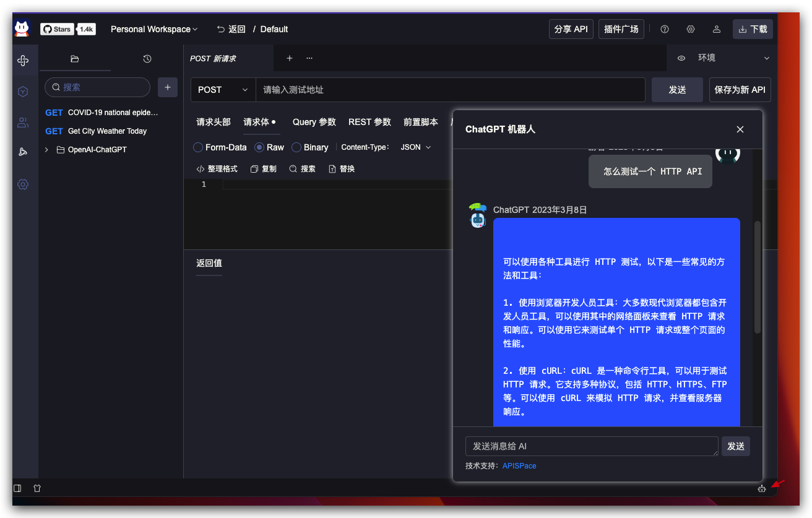Viewport: 812px width, 518px height.
Task: Click the 发送消息给 AI input
Action: pyautogui.click(x=592, y=446)
